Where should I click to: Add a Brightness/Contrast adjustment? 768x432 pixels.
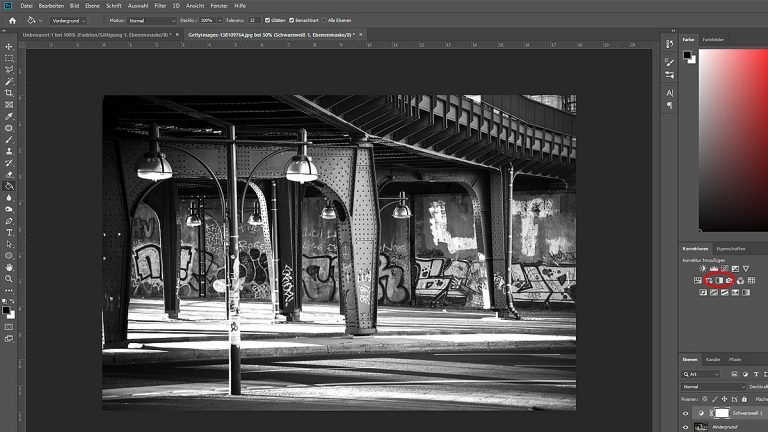click(x=703, y=268)
